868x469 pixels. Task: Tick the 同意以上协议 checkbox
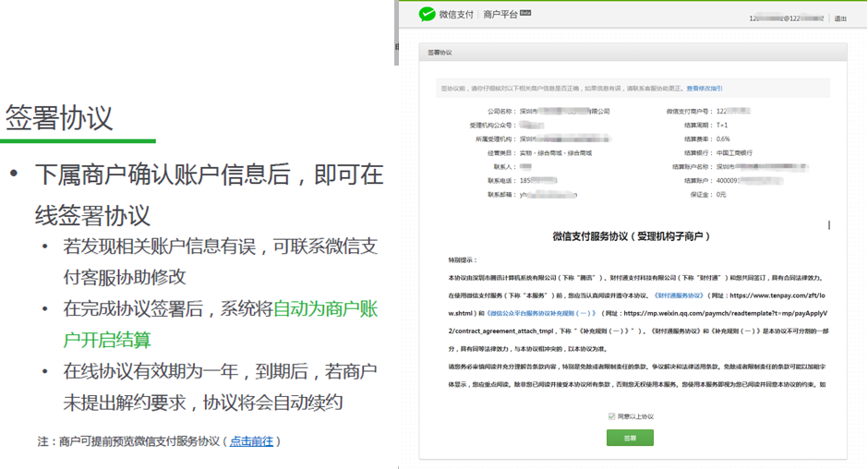(611, 416)
